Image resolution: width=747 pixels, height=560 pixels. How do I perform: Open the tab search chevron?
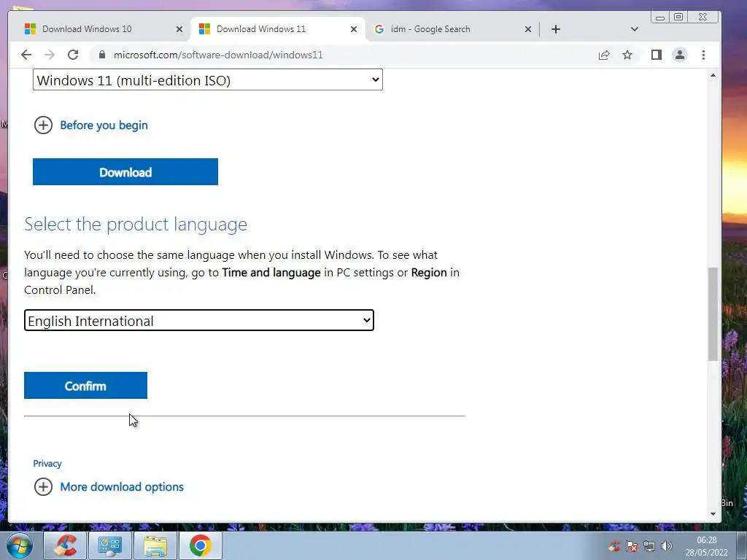635,29
